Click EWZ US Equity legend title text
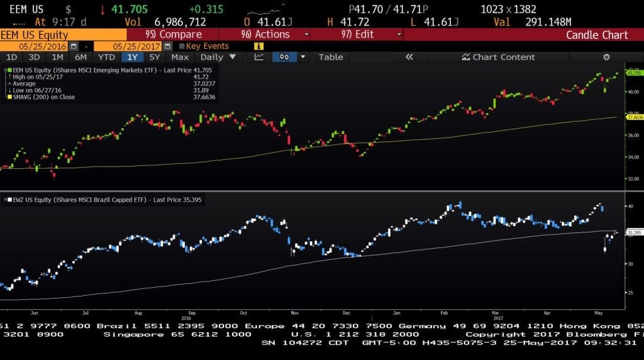This screenshot has width=644, height=360. [x=107, y=200]
